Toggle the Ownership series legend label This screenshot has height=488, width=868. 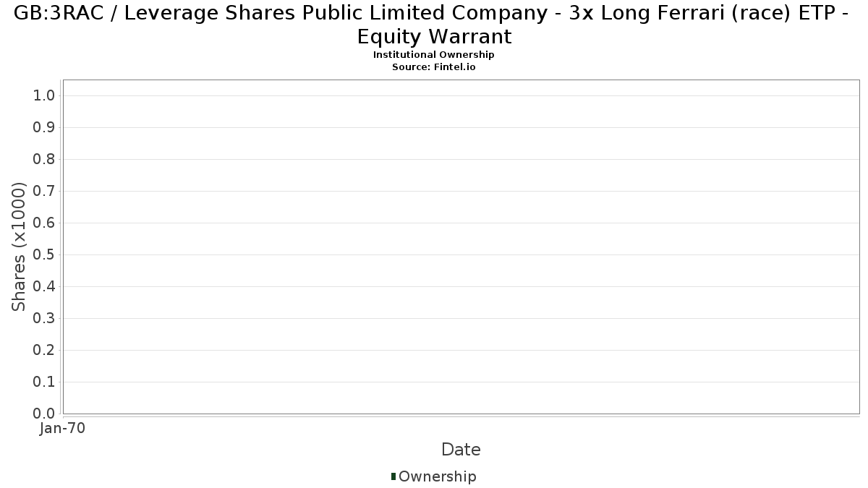click(437, 476)
